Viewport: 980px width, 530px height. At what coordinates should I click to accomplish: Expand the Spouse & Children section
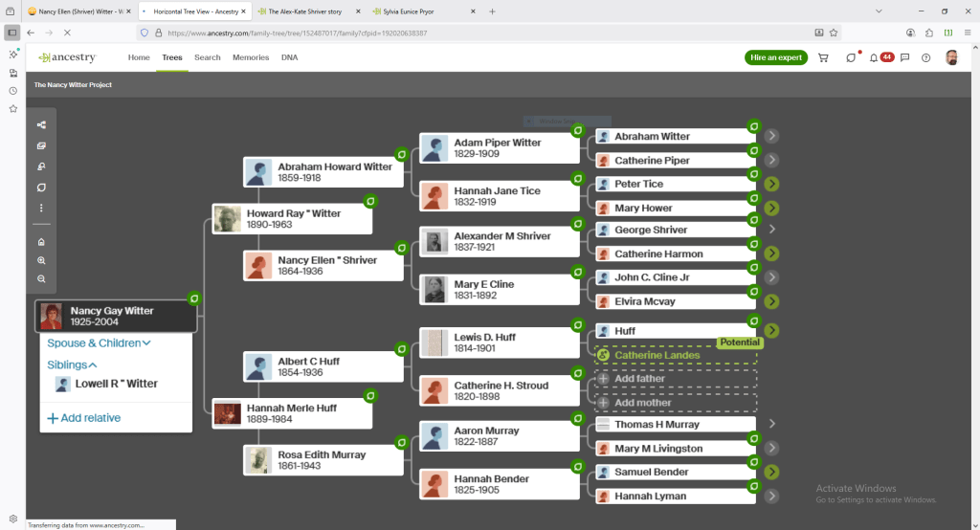pyautogui.click(x=100, y=343)
